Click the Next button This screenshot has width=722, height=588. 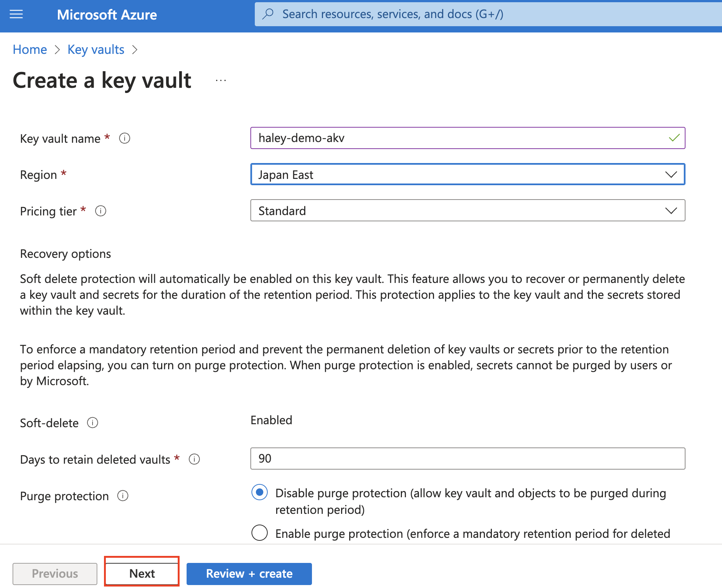(x=142, y=573)
